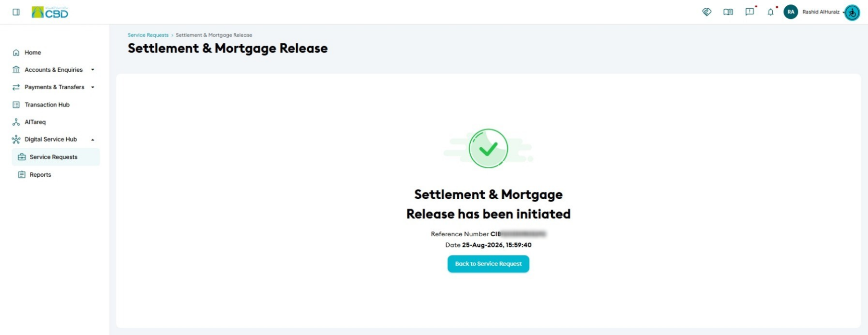This screenshot has width=868, height=335.
Task: Open the open-book guide icon
Action: (728, 12)
